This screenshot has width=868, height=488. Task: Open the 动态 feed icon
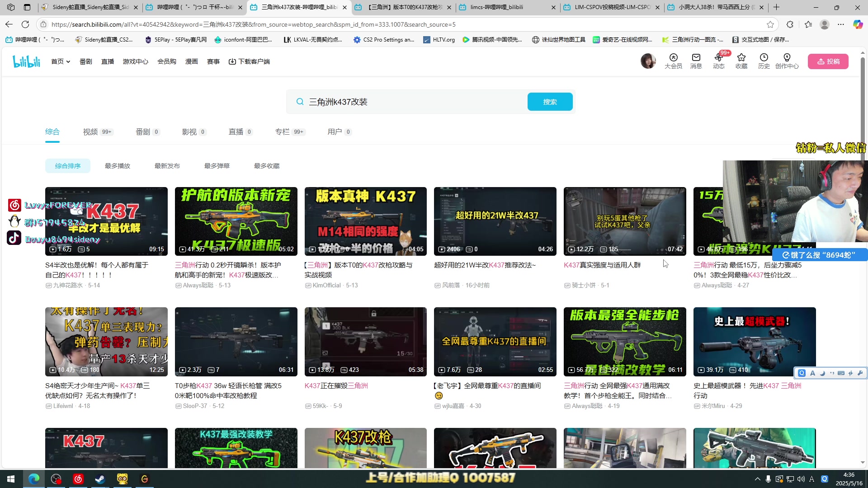(719, 61)
